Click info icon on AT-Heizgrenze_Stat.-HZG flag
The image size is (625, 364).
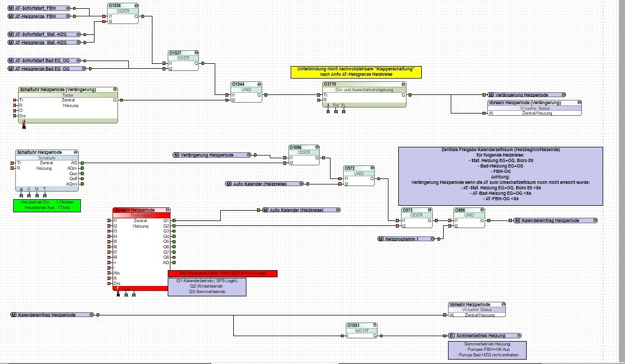point(79,42)
